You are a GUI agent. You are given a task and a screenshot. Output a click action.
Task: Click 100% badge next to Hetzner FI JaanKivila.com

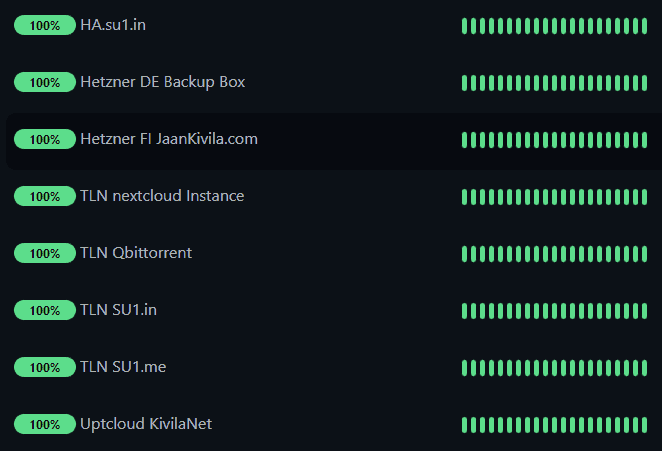(45, 139)
